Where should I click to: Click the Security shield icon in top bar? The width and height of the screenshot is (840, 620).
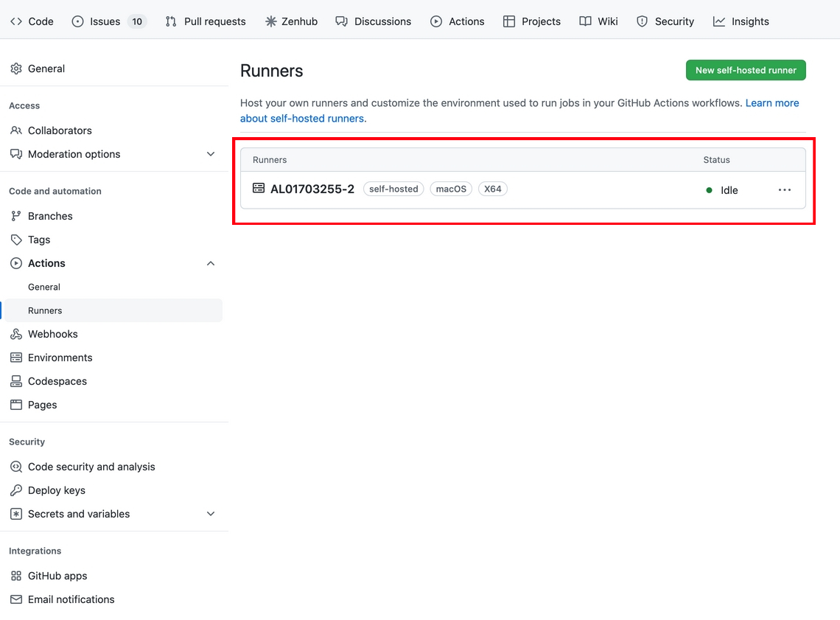[x=642, y=21]
